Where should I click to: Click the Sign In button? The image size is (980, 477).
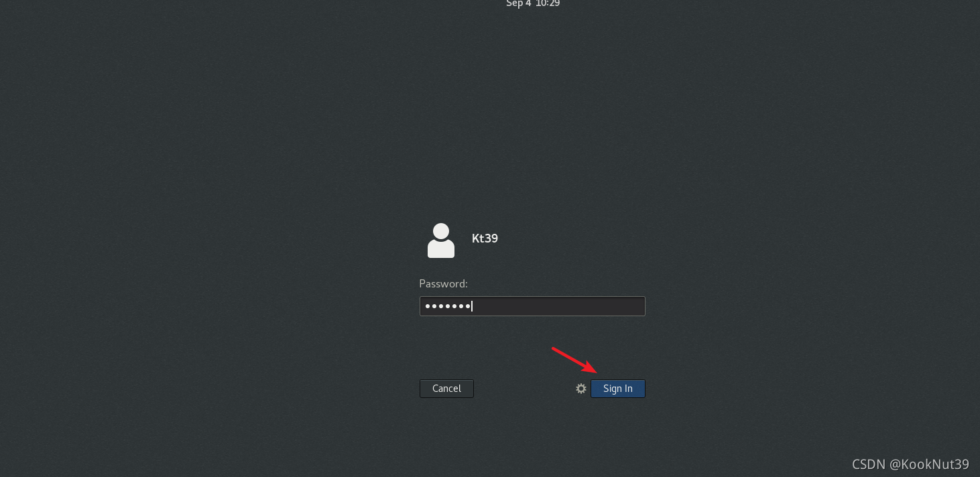[x=617, y=389]
